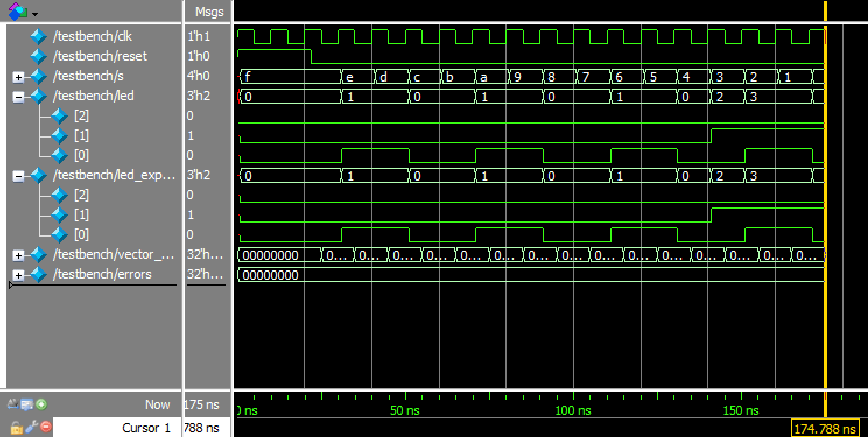Select the /testbench/reset signal name
868x437 pixels.
pyautogui.click(x=100, y=57)
